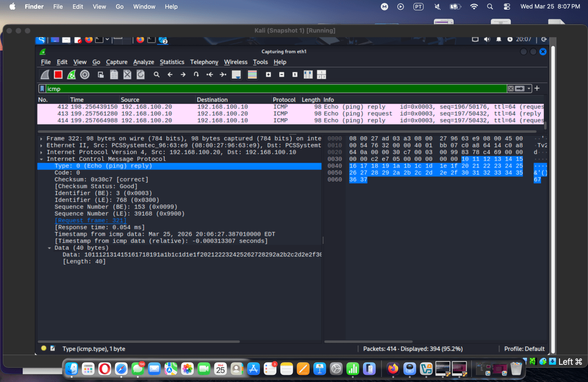Viewport: 588px width, 382px height.
Task: Open the display filter history dropdown
Action: (529, 89)
